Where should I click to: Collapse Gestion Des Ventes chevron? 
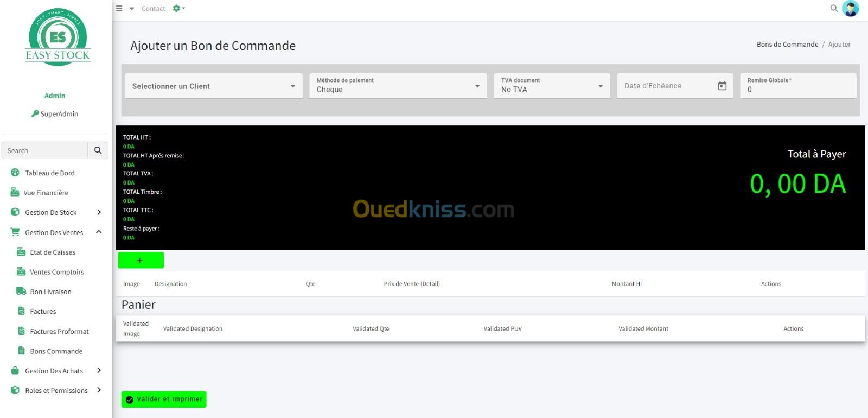99,232
